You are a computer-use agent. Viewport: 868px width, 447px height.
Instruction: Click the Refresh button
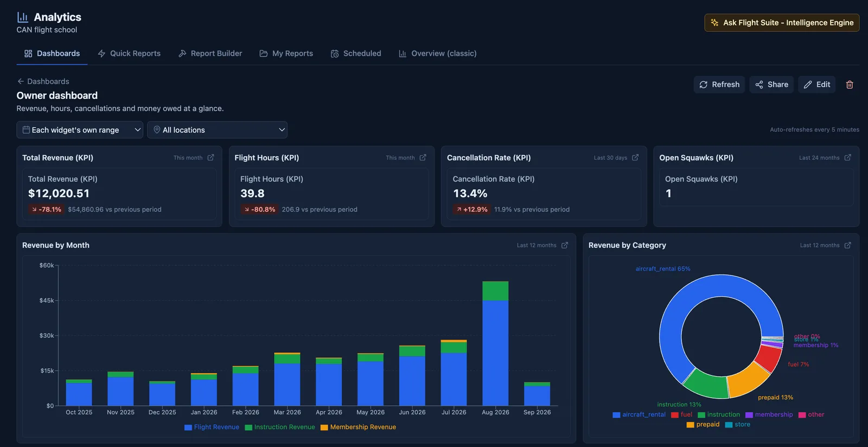[x=719, y=85]
